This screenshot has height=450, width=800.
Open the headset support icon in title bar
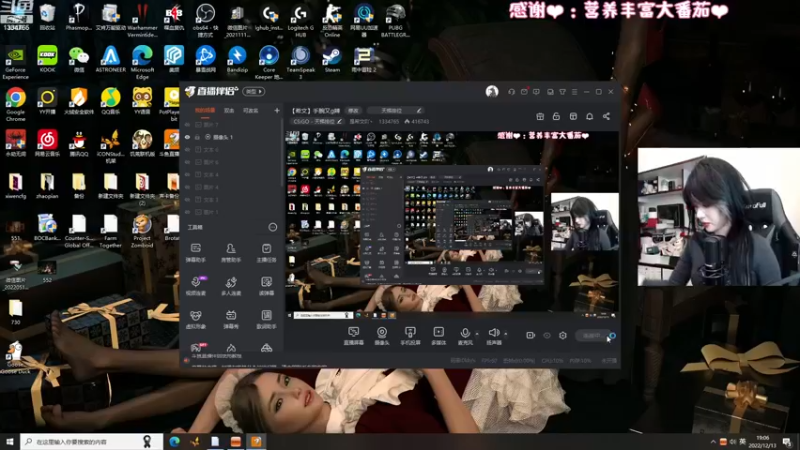[511, 92]
